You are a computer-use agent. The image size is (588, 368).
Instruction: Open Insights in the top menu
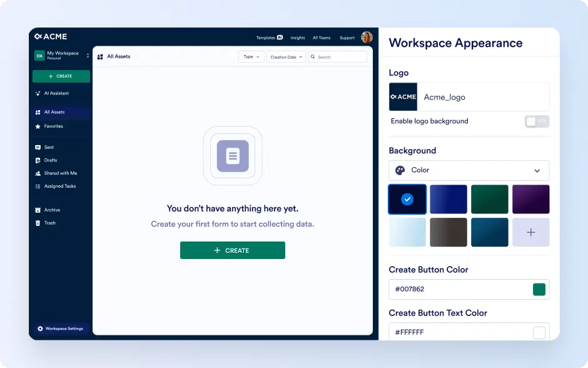click(x=298, y=38)
